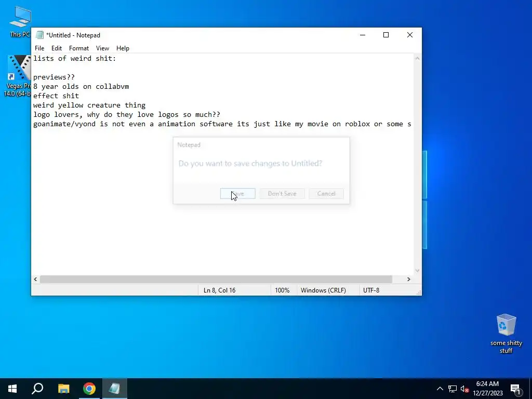Click the Save button in the dialog
Image resolution: width=532 pixels, height=399 pixels.
(237, 193)
